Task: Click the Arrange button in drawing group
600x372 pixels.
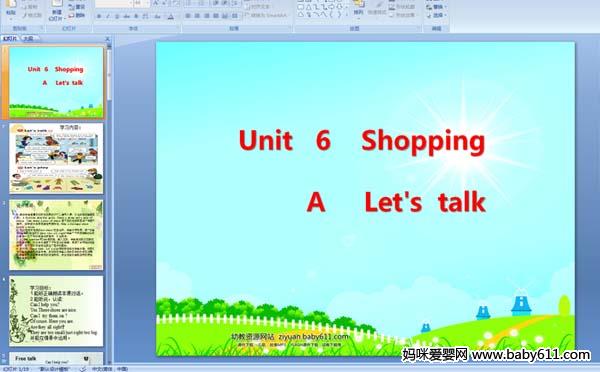Action: (x=359, y=9)
